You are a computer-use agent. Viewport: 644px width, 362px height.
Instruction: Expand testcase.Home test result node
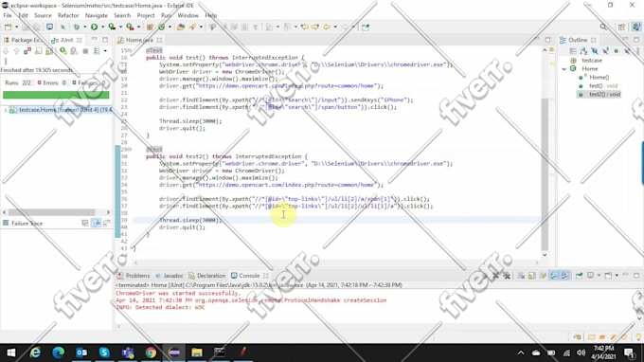click(x=6, y=110)
